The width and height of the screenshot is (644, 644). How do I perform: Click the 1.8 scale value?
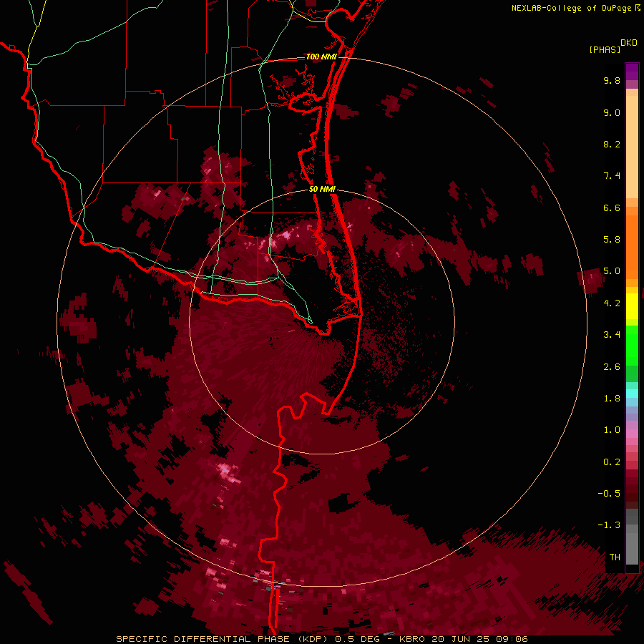pyautogui.click(x=612, y=399)
